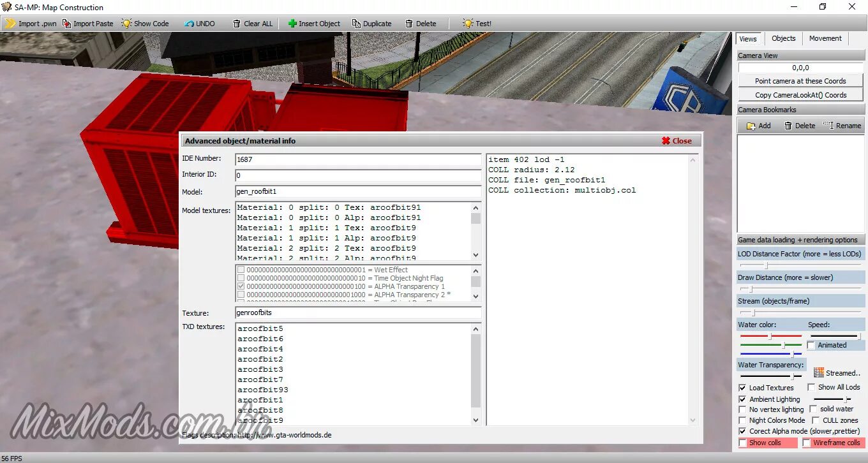Click the green water color slider
Screen dimensions: 868x463
coord(771,345)
